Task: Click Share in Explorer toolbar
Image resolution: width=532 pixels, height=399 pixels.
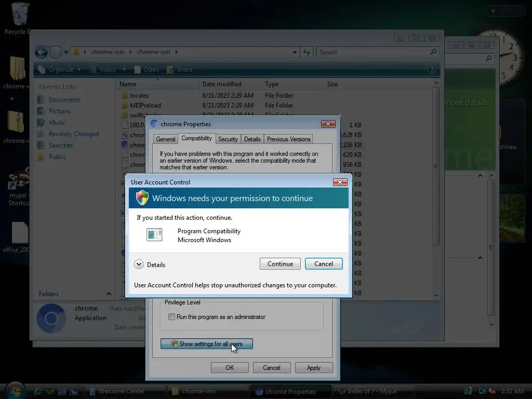Action: 180,70
